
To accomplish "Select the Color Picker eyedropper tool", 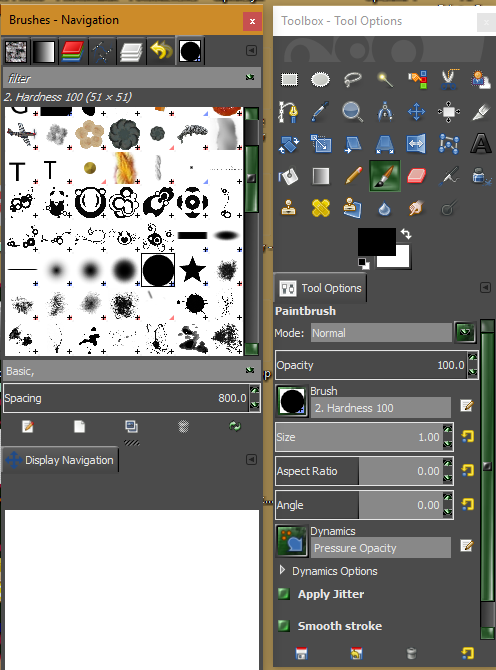I will click(x=320, y=112).
